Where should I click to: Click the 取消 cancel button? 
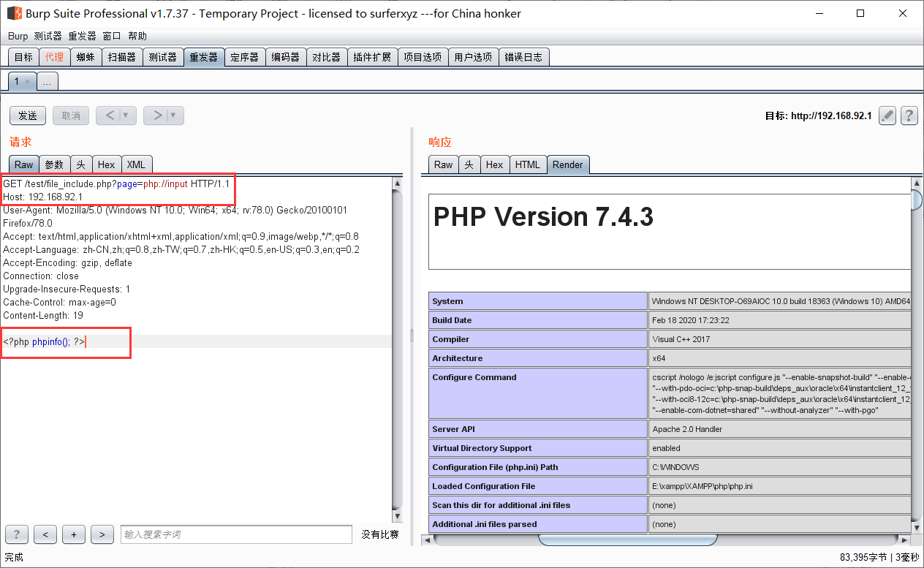point(71,116)
